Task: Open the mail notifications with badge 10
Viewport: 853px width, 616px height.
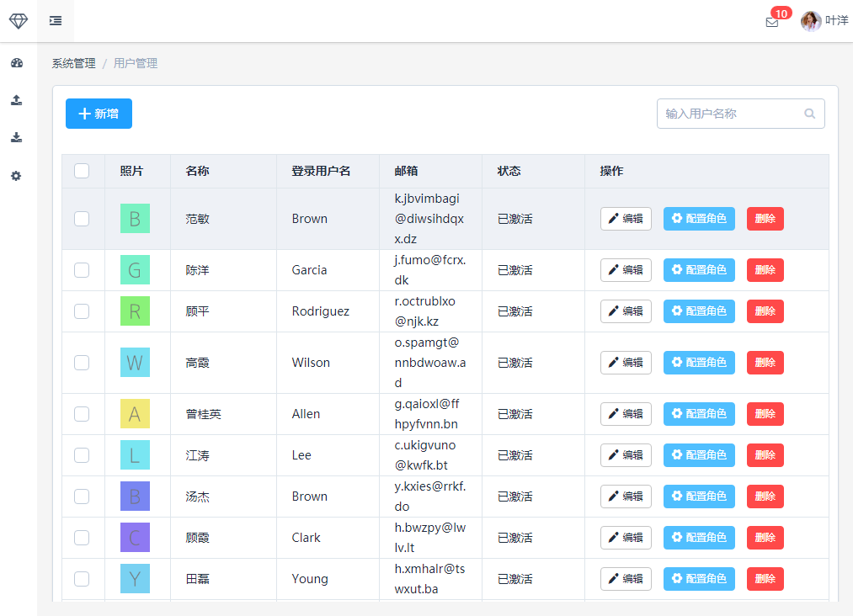Action: pyautogui.click(x=772, y=22)
